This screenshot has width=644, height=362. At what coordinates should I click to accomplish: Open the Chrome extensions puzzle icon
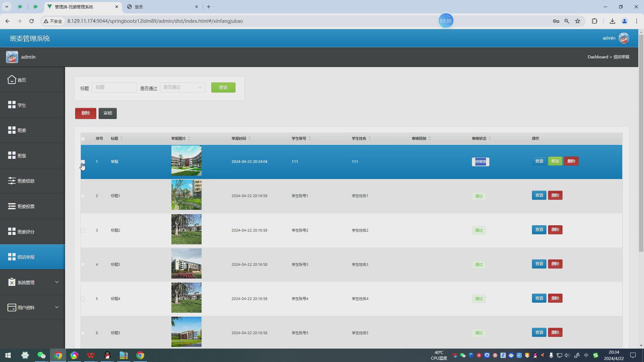click(594, 21)
